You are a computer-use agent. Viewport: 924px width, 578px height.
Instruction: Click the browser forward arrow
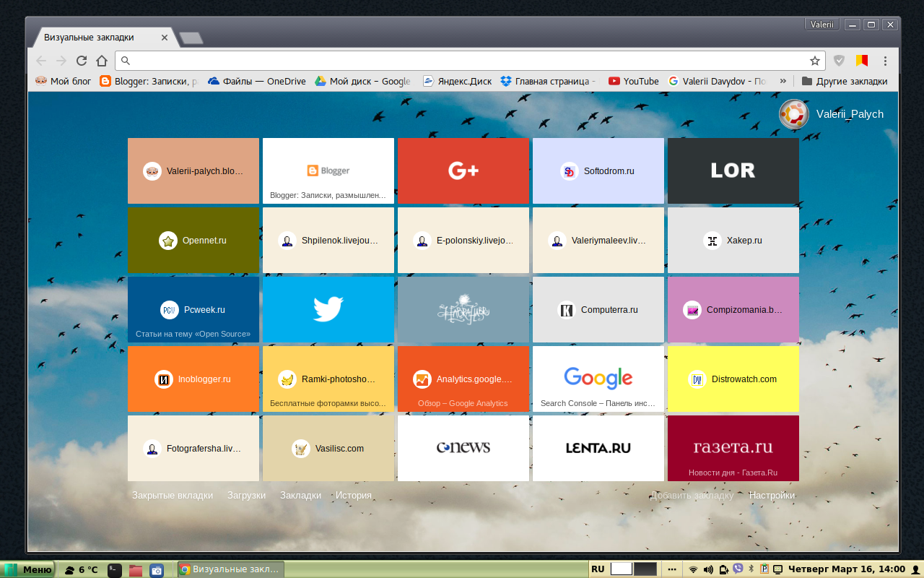click(61, 61)
